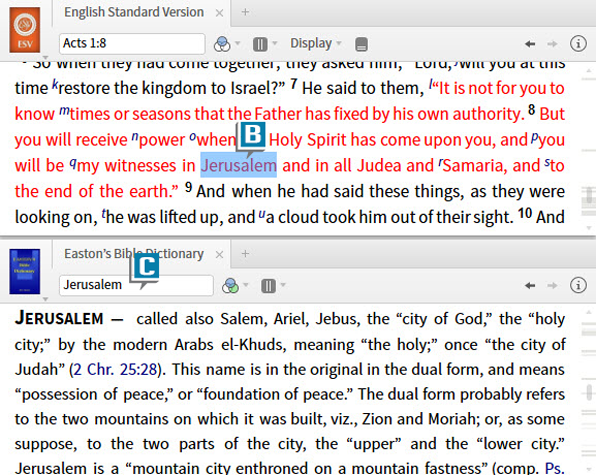The image size is (596, 475).
Task: Click the Jerusalem search box in Easton's
Action: [x=136, y=285]
